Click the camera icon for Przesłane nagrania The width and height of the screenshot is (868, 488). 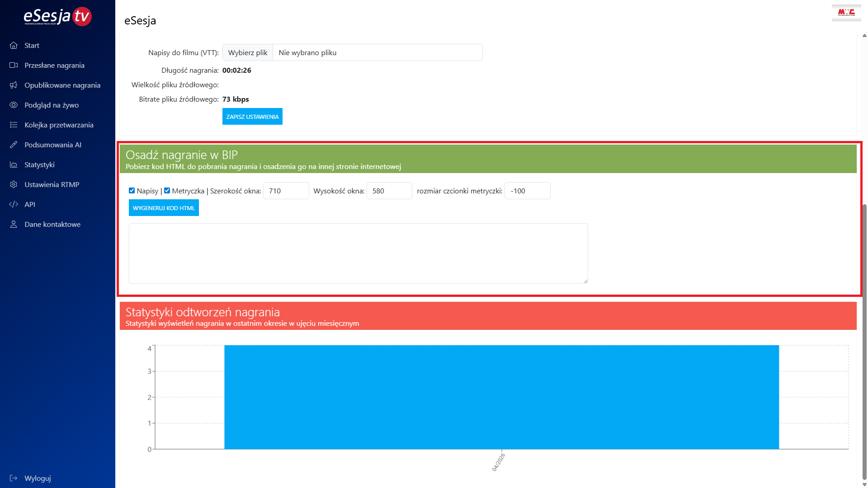pos(14,65)
